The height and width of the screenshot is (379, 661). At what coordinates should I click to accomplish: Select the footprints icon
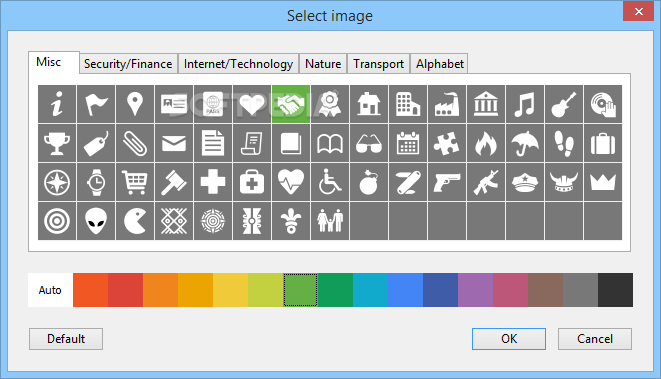(x=564, y=143)
